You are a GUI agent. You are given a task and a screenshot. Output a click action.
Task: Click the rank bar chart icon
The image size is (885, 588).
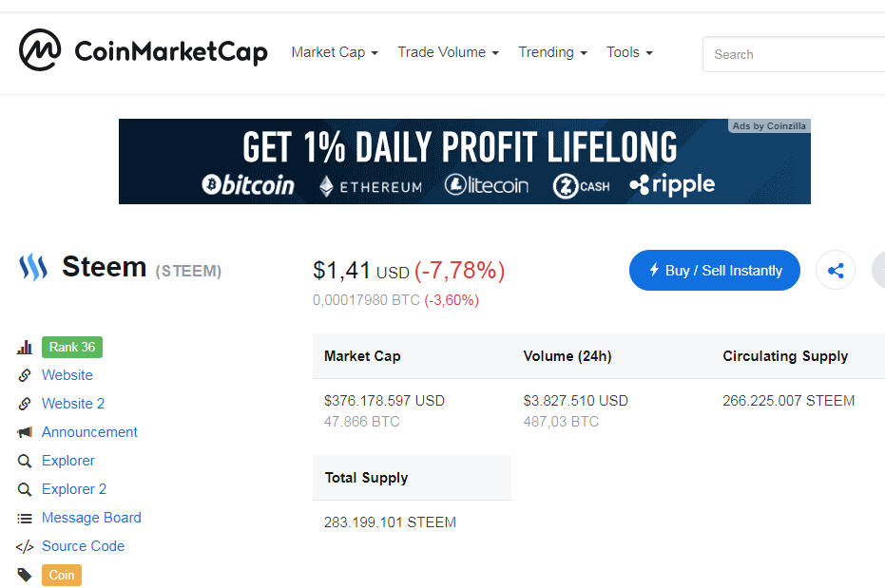pyautogui.click(x=25, y=348)
